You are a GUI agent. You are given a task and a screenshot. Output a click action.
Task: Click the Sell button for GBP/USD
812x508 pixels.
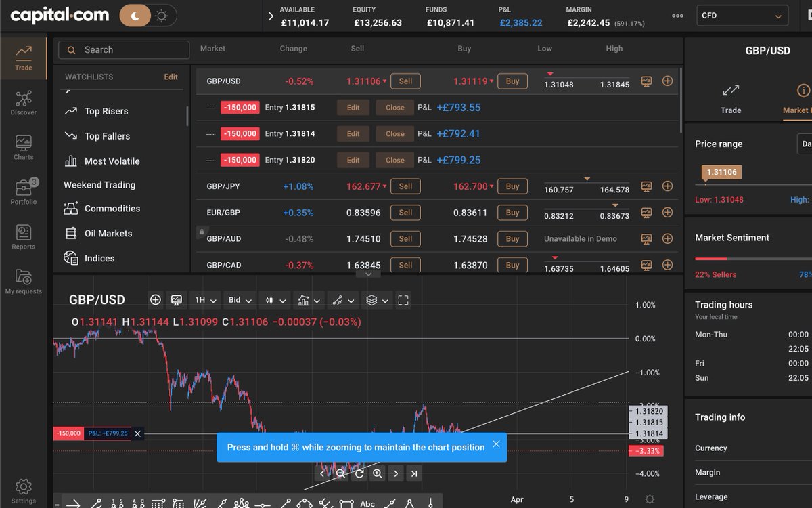pyautogui.click(x=405, y=81)
